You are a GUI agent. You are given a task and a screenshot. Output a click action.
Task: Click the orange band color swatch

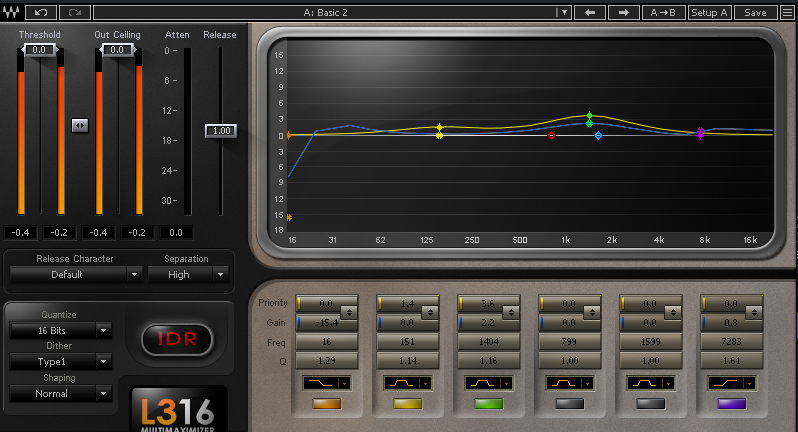pos(326,404)
